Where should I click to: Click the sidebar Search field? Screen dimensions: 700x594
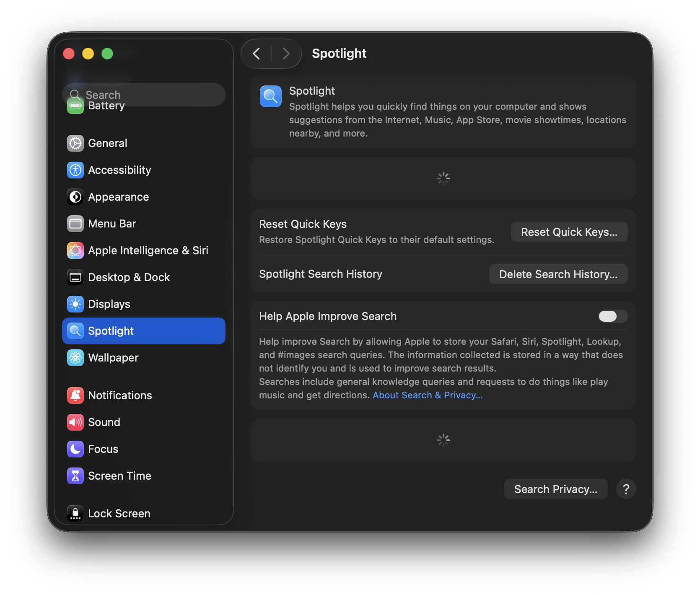(x=144, y=95)
